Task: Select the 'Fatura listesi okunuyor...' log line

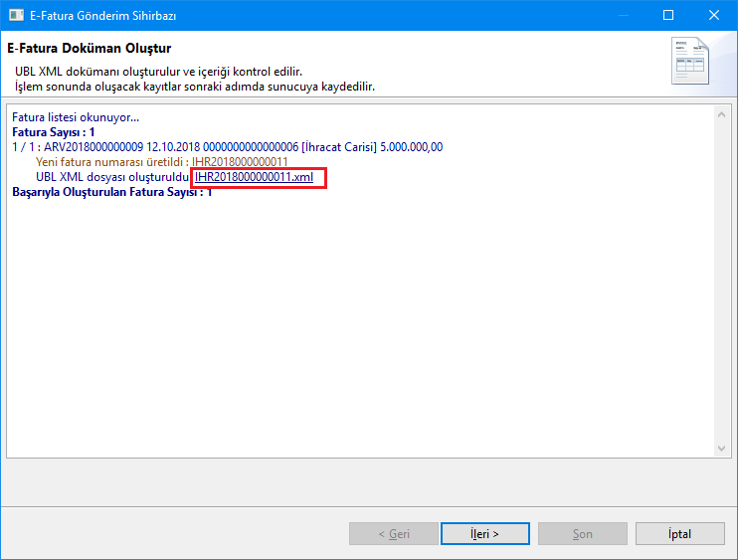Action: pyautogui.click(x=76, y=117)
